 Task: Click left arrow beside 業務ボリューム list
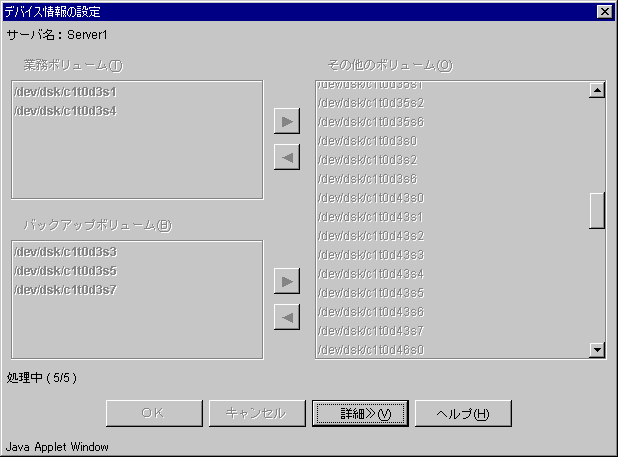coord(287,157)
